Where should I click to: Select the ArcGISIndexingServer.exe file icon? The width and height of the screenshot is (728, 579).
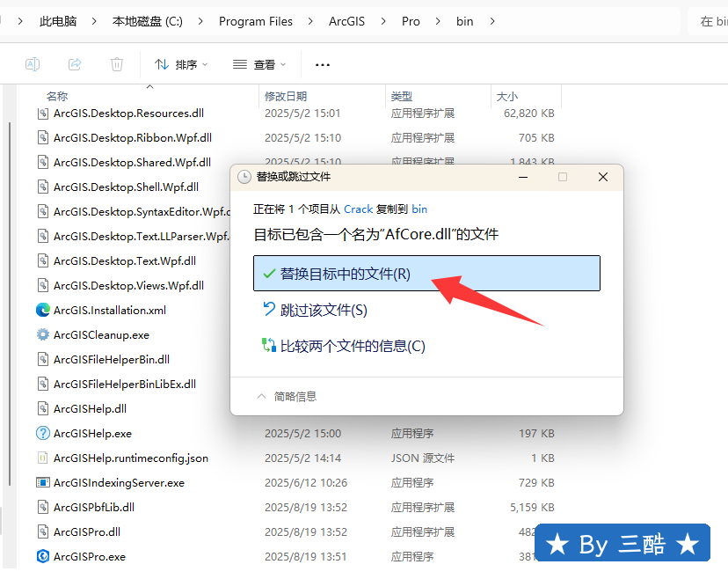point(43,482)
